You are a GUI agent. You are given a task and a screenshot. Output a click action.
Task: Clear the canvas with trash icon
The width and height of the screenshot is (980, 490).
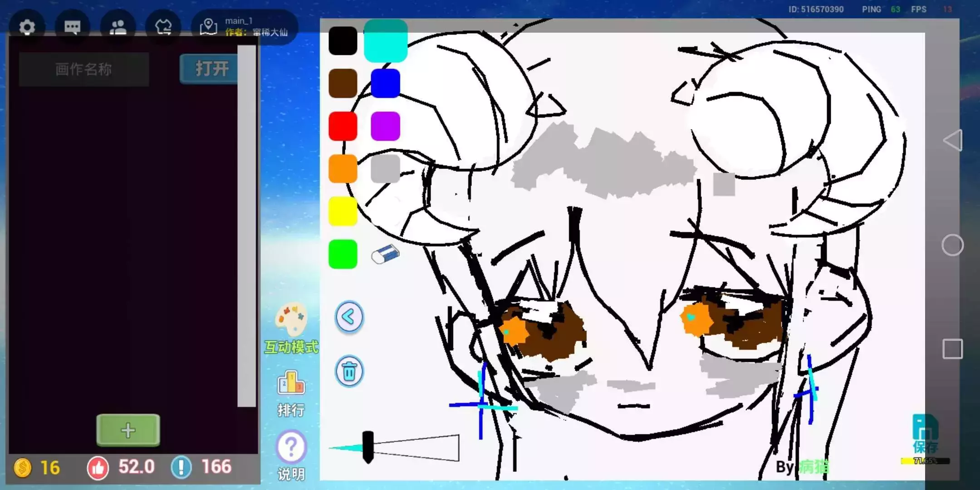click(x=349, y=371)
